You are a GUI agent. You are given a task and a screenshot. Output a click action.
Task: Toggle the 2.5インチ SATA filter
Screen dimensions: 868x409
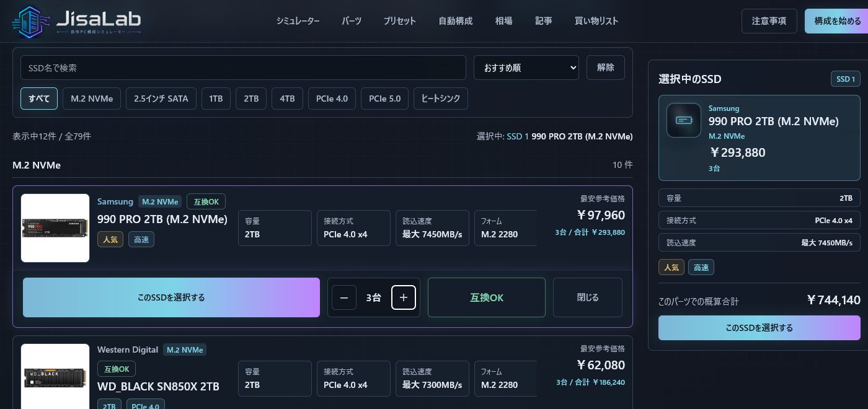[x=161, y=99]
